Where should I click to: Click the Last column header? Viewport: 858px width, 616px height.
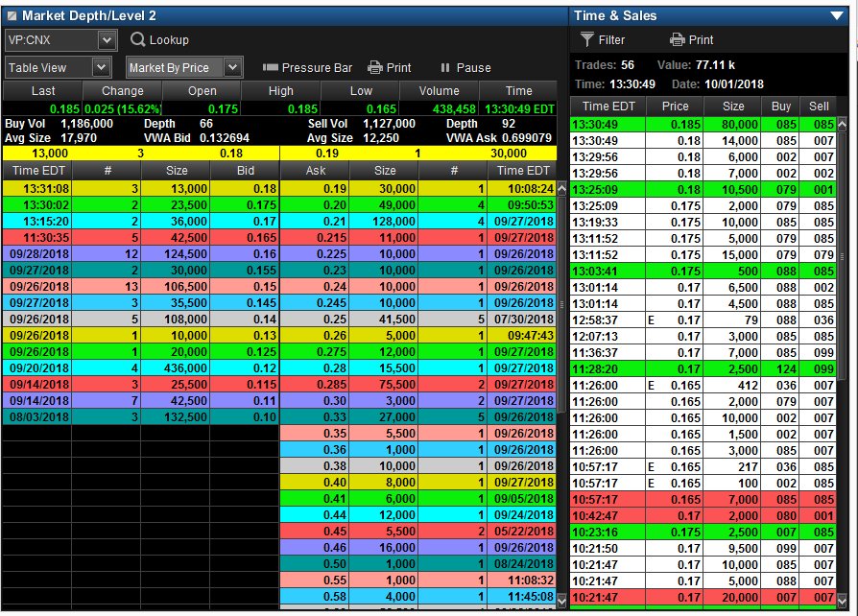[42, 91]
